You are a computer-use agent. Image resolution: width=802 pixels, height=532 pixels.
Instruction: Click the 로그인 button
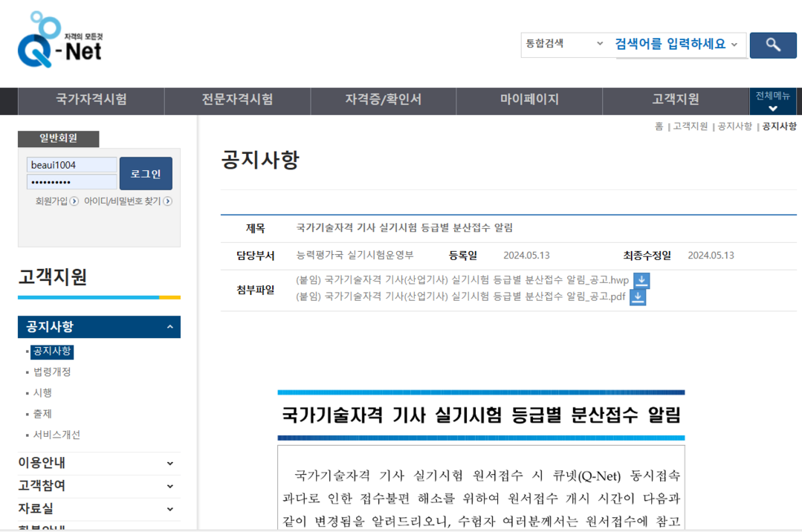pyautogui.click(x=146, y=173)
